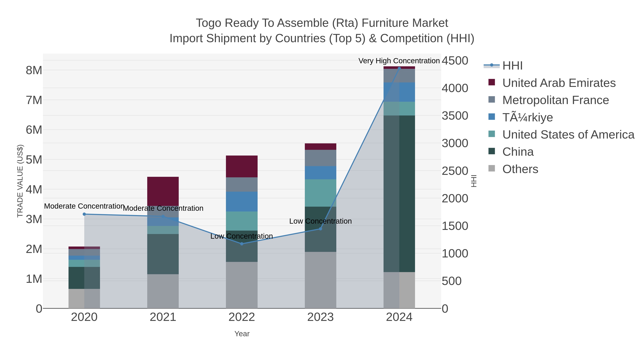
Task: Click the 4500 HHI axis tick
Action: (455, 60)
